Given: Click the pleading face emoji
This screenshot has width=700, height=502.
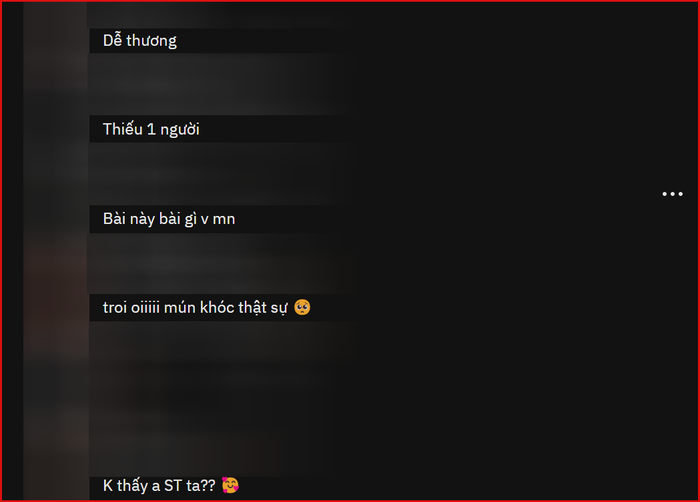Looking at the screenshot, I should point(302,307).
